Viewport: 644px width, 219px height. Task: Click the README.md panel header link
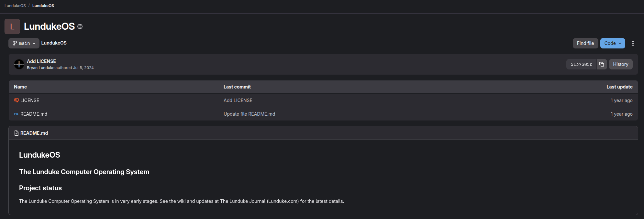pos(34,133)
